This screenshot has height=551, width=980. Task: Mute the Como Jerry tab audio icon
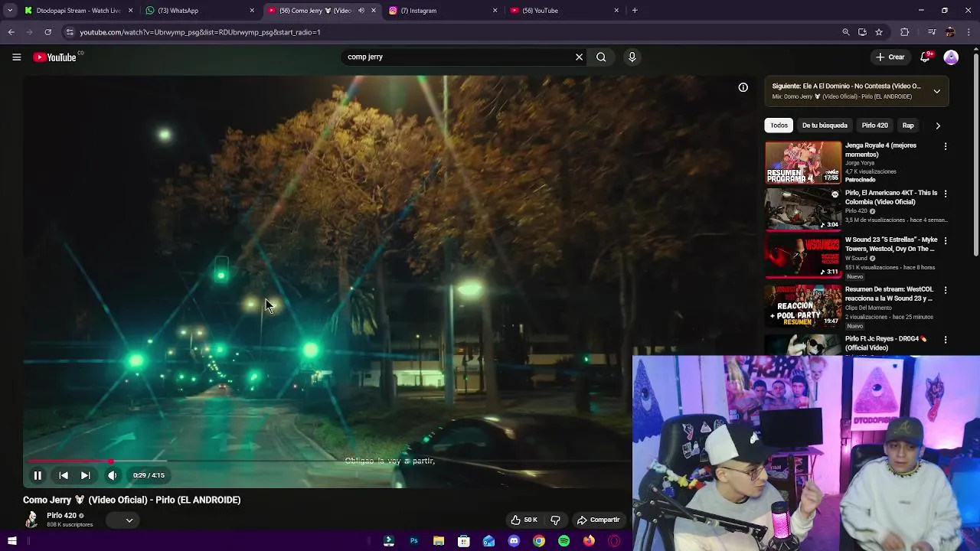click(x=361, y=11)
